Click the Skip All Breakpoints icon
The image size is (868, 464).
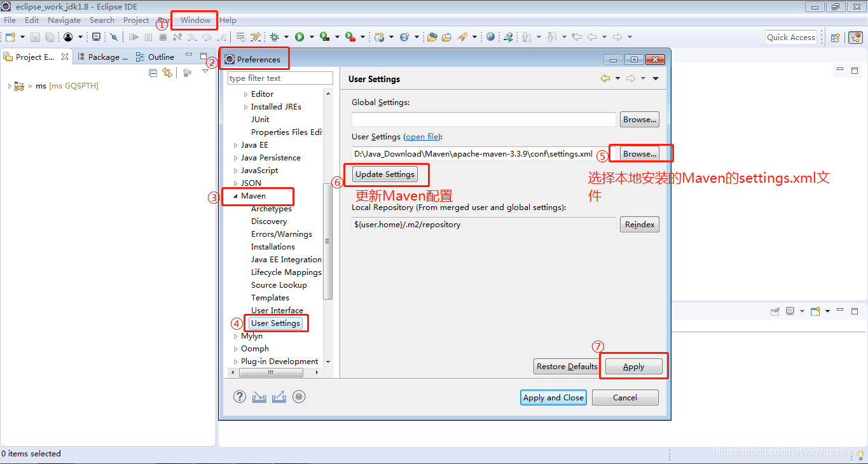point(114,37)
